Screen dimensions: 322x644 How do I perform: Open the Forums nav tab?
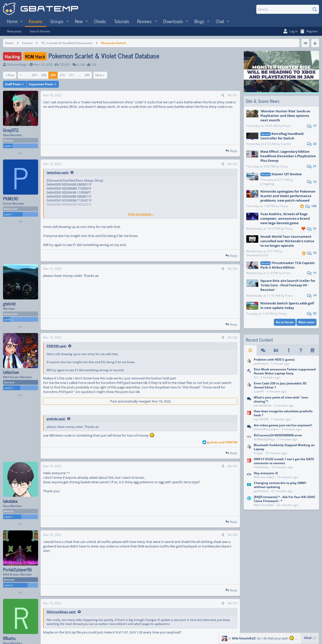pyautogui.click(x=35, y=22)
